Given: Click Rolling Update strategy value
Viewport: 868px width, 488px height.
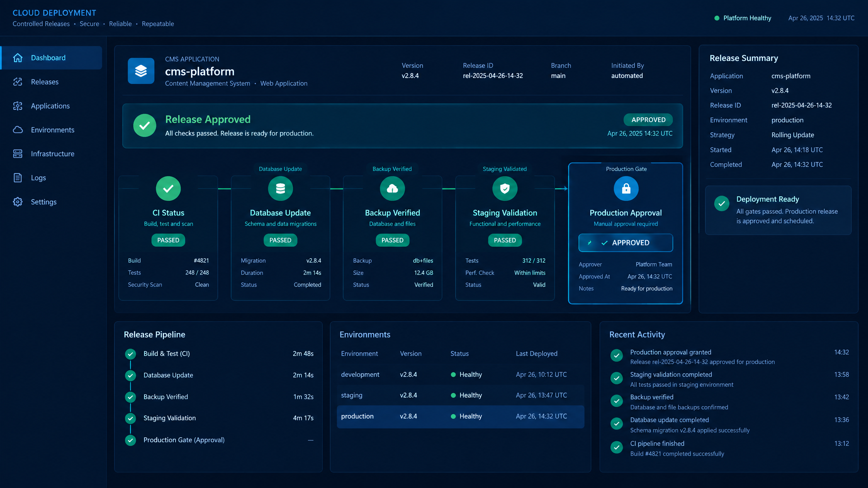Looking at the screenshot, I should [x=793, y=135].
